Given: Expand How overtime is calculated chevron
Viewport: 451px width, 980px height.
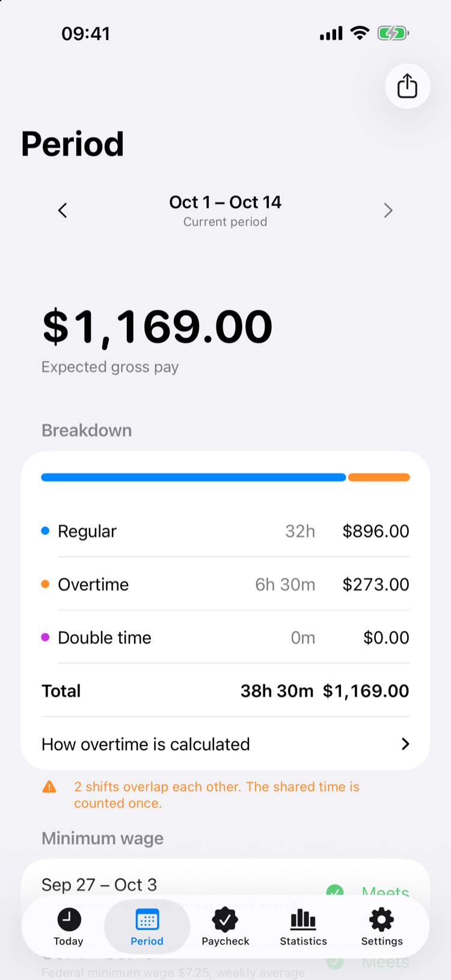Looking at the screenshot, I should pos(405,744).
